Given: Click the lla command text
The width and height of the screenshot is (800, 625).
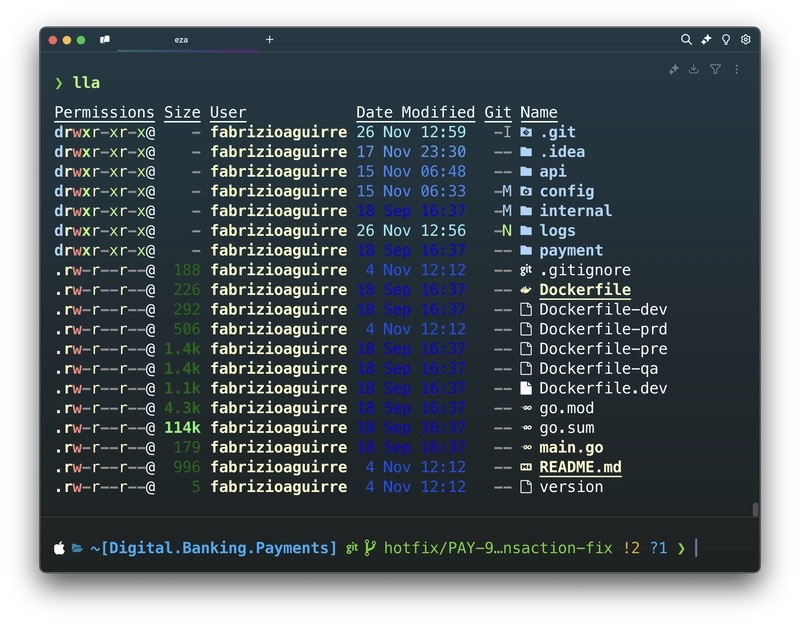Looking at the screenshot, I should point(86,83).
